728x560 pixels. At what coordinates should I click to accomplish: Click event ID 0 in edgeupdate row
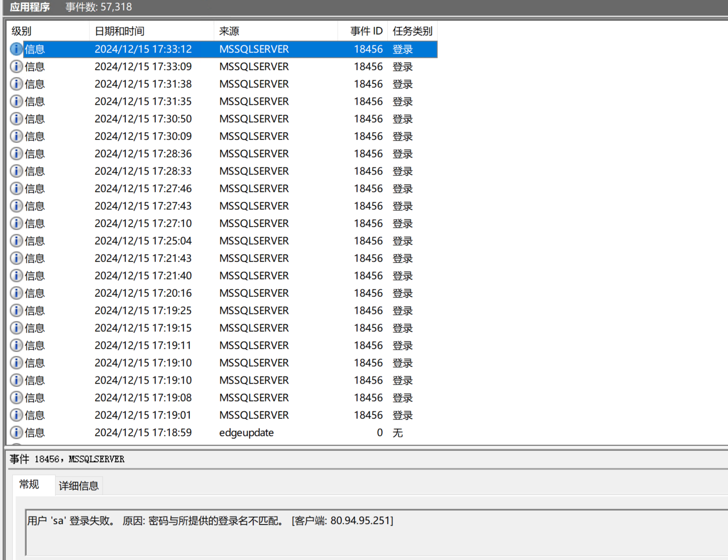pos(380,432)
